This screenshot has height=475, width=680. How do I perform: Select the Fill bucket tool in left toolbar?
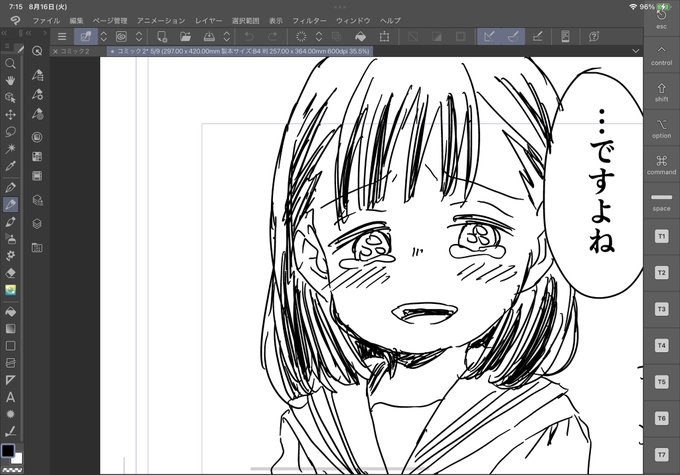(10, 311)
